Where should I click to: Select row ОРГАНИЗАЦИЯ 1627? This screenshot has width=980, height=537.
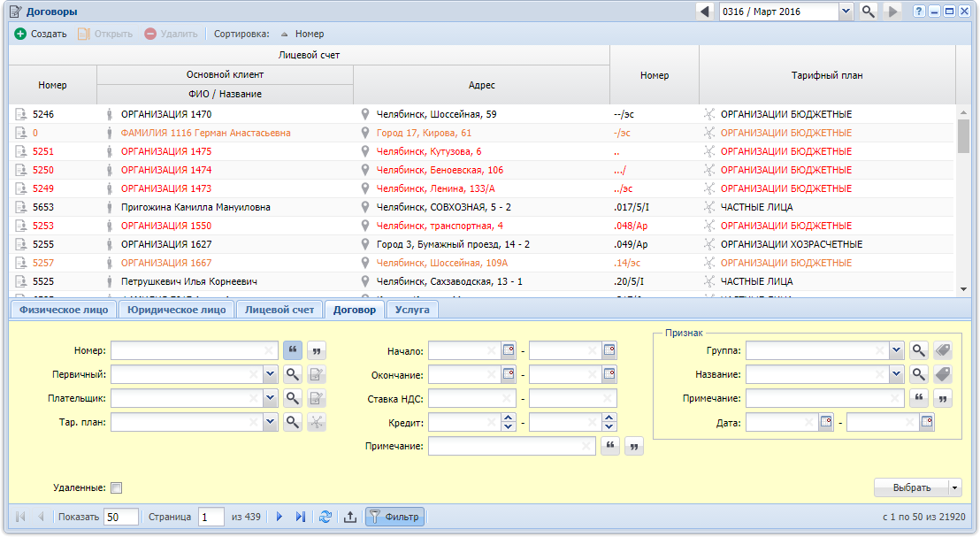[x=481, y=244]
